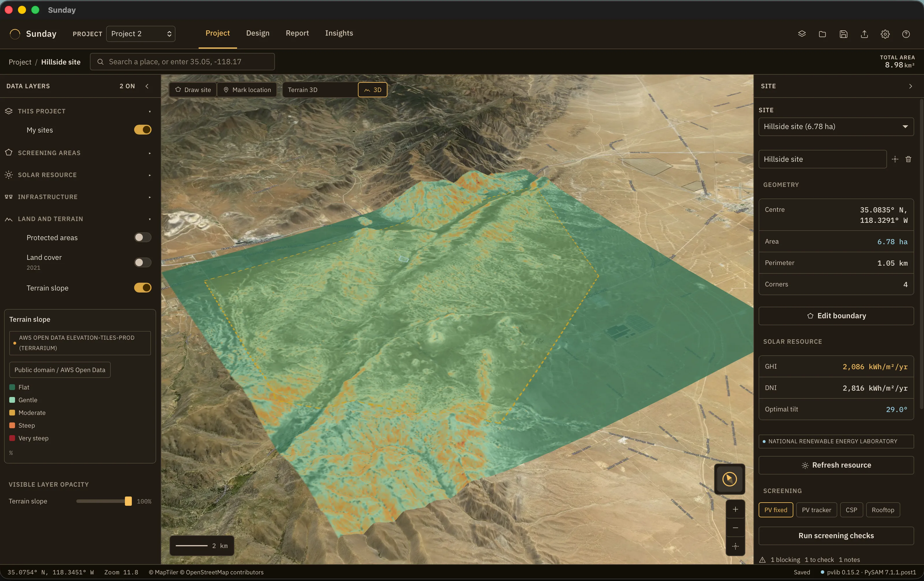Screen dimensions: 924x581
Task: Switch to the Insights tab
Action: 339,33
